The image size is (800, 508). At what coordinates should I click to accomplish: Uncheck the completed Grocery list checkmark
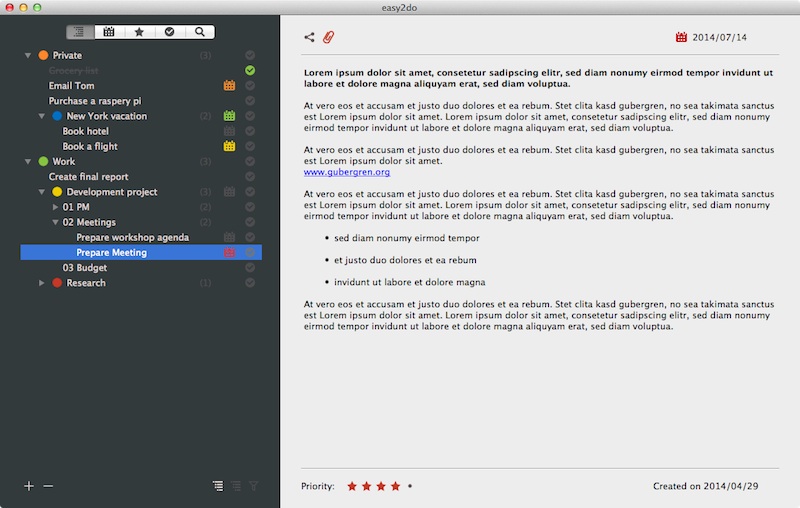point(250,70)
